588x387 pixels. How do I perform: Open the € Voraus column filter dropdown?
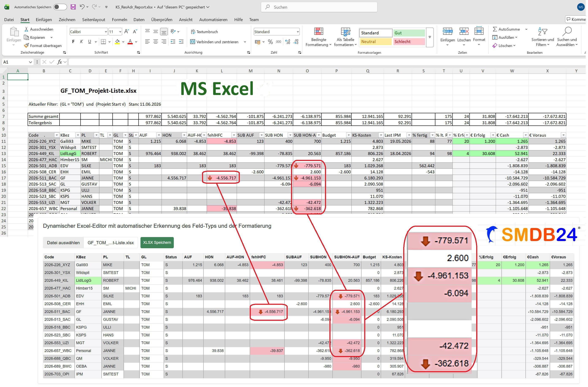[563, 135]
